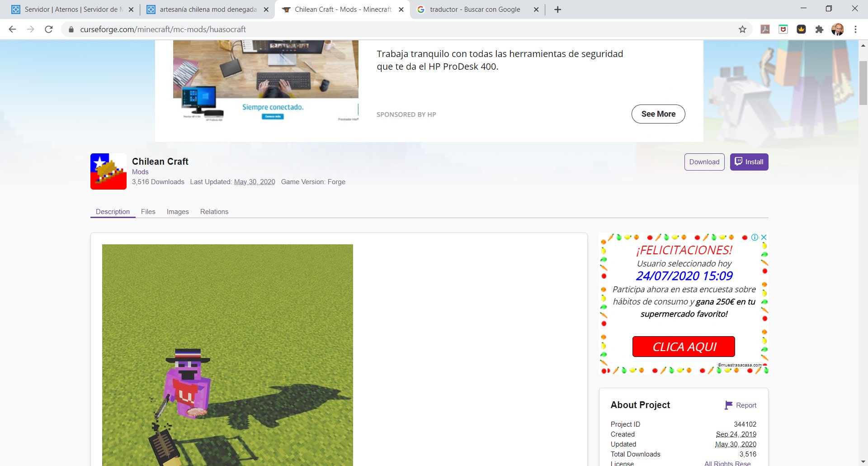The width and height of the screenshot is (868, 466).
Task: Close the Chilean Craft tab
Action: [401, 10]
